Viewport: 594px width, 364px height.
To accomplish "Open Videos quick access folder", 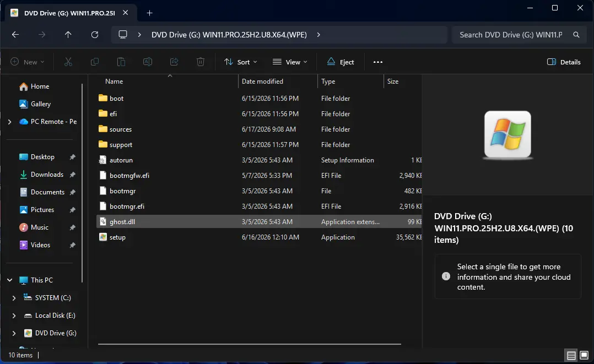I will (x=40, y=245).
